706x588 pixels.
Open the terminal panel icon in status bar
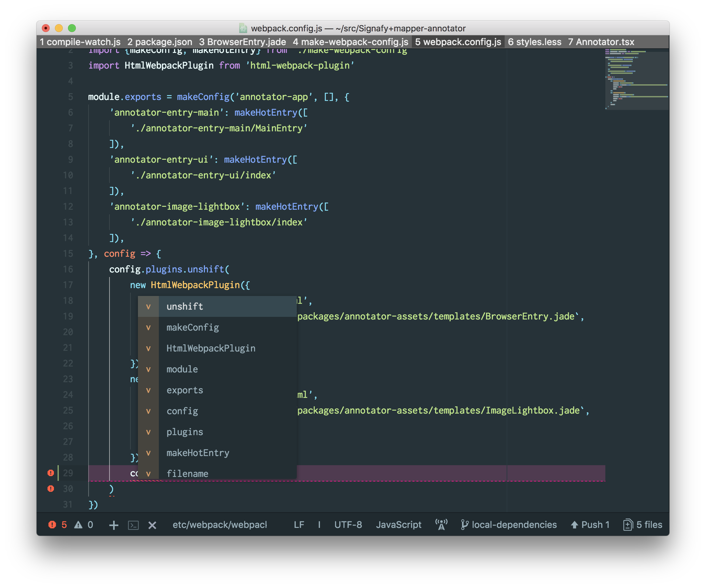coord(133,525)
